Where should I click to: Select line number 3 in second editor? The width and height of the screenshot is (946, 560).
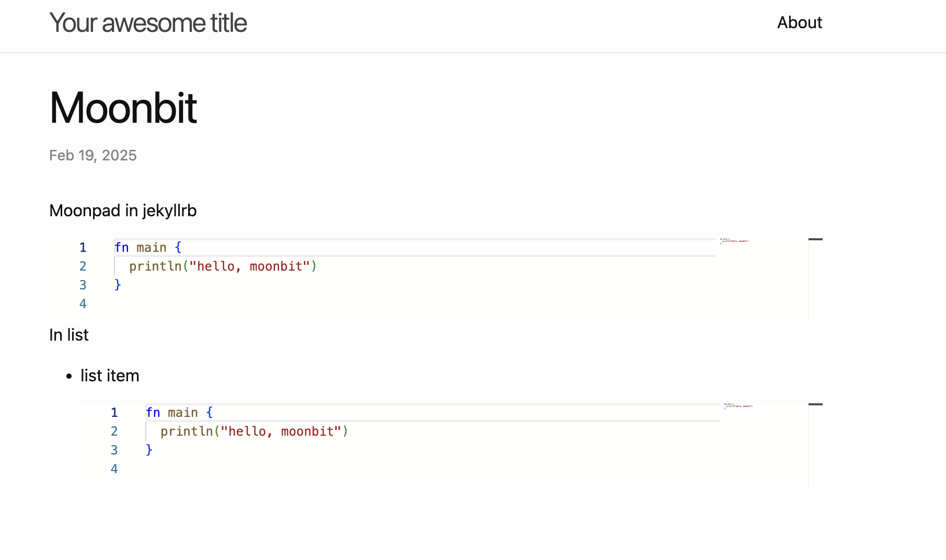[x=114, y=450]
